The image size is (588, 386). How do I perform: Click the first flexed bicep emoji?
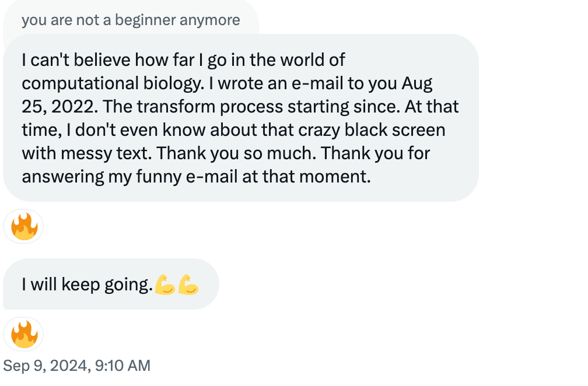tap(164, 285)
